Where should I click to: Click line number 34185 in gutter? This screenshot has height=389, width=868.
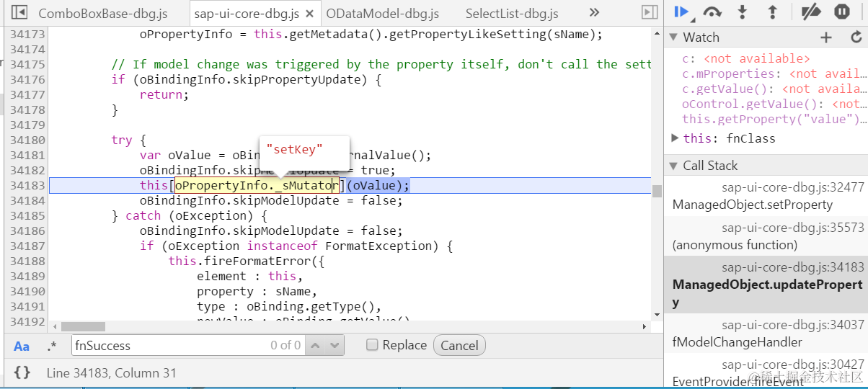28,216
